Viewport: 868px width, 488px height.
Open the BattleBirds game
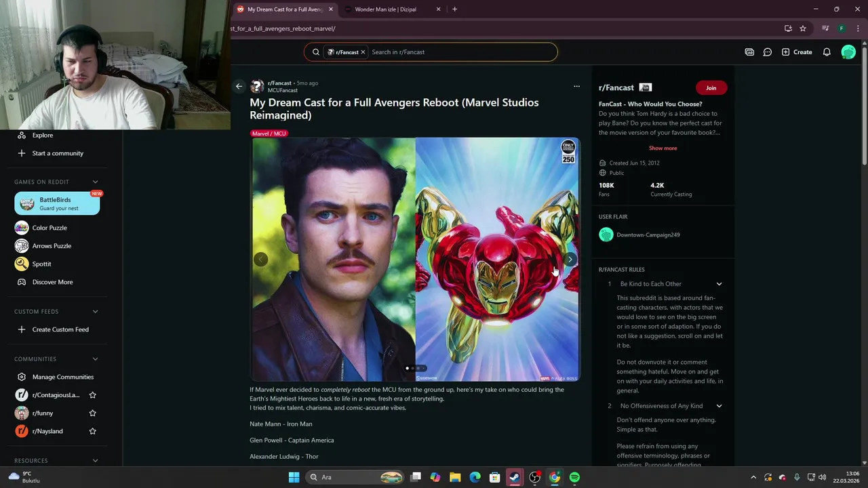(57, 203)
